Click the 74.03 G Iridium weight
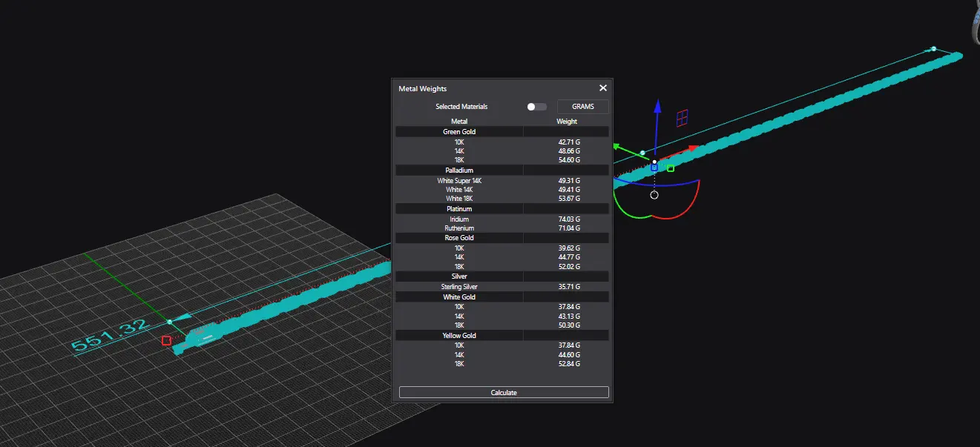The image size is (980, 447). click(x=570, y=219)
